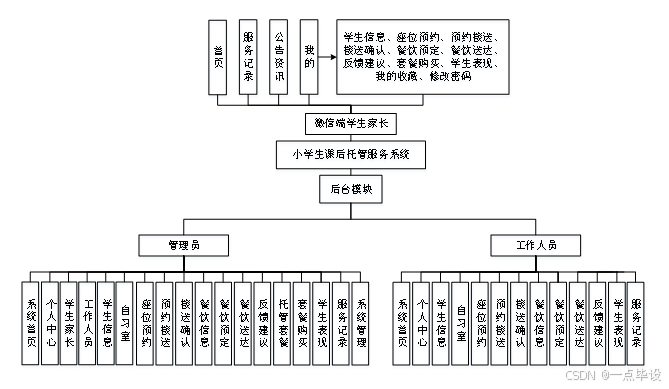Viewport: 669px width, 389px height.
Task: Select 餐饮预定 under the 工作人员 role branch
Action: coord(558,323)
